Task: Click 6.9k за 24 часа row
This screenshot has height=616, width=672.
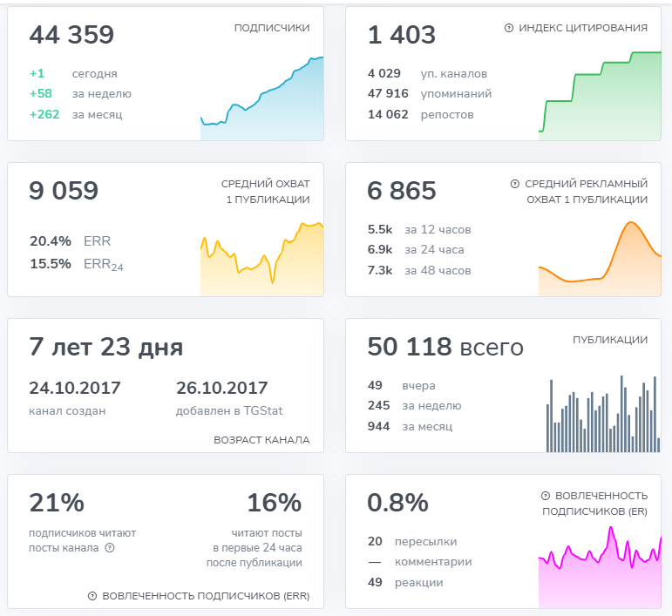Action: [416, 250]
